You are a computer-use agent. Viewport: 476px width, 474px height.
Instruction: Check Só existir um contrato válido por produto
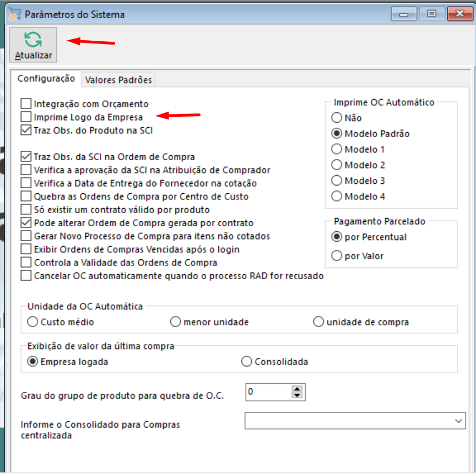tap(26, 210)
